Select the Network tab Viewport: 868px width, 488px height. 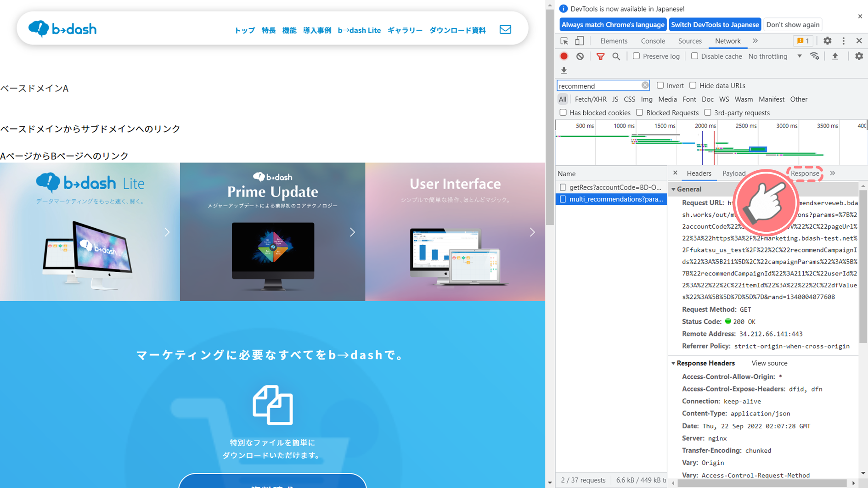[727, 41]
